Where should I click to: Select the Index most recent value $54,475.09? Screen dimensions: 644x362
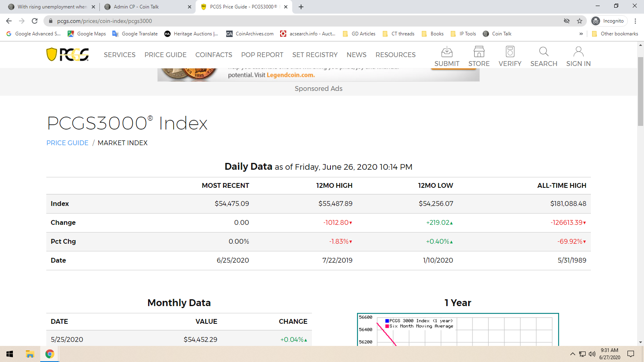click(231, 204)
